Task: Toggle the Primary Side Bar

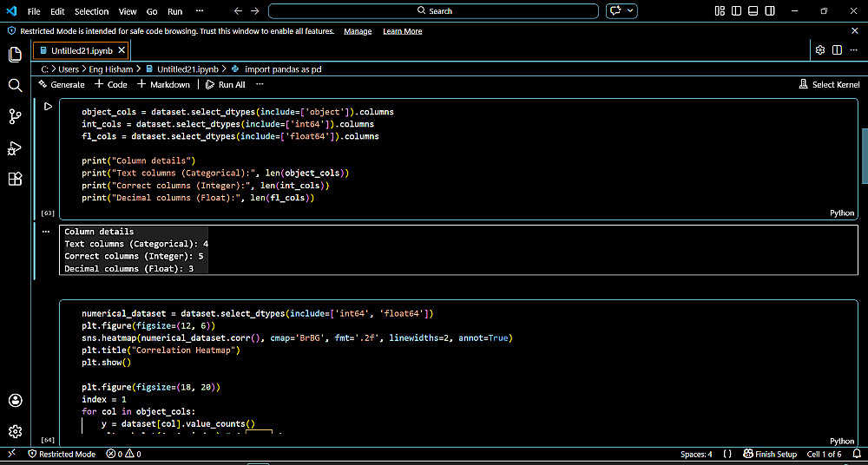Action: [736, 11]
